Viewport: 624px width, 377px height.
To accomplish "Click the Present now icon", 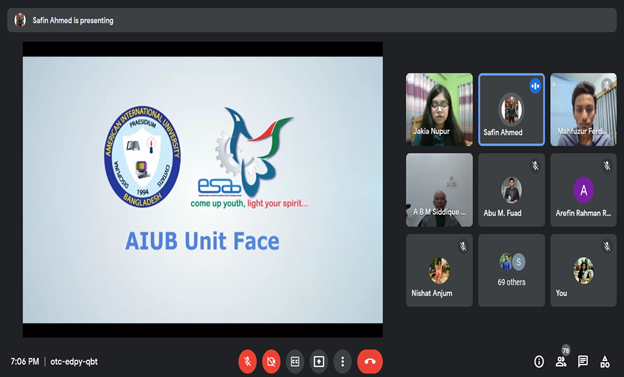I will (319, 361).
